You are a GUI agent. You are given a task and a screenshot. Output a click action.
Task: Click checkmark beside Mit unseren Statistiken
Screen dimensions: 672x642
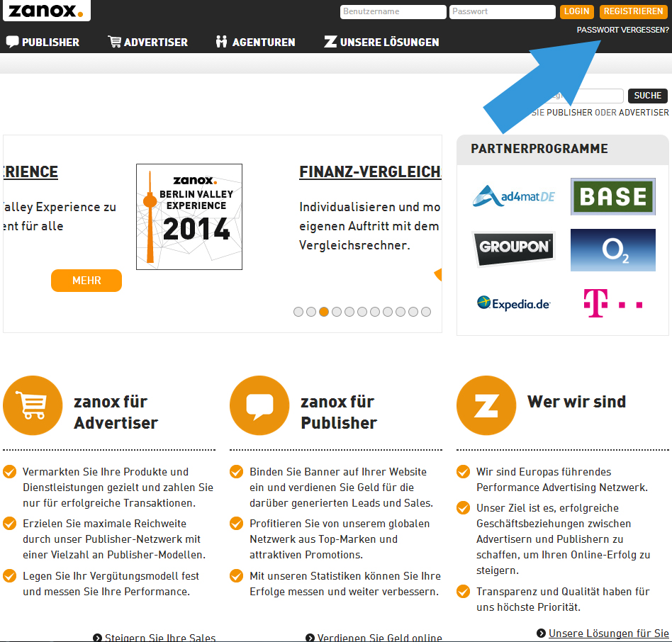[236, 575]
